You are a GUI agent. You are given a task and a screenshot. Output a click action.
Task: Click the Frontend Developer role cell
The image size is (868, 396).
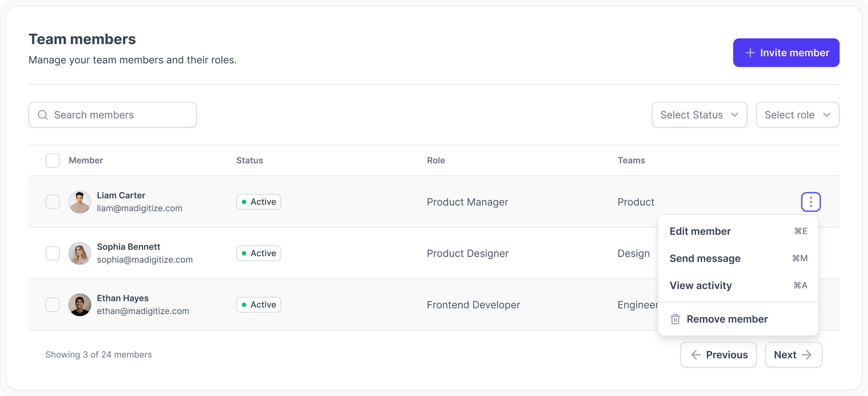tap(473, 305)
